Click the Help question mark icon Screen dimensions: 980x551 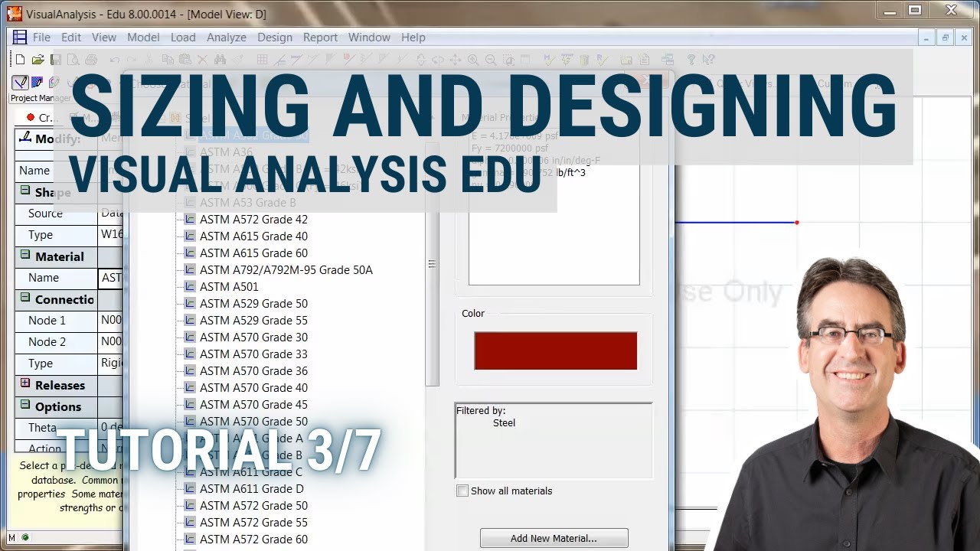coord(691,60)
